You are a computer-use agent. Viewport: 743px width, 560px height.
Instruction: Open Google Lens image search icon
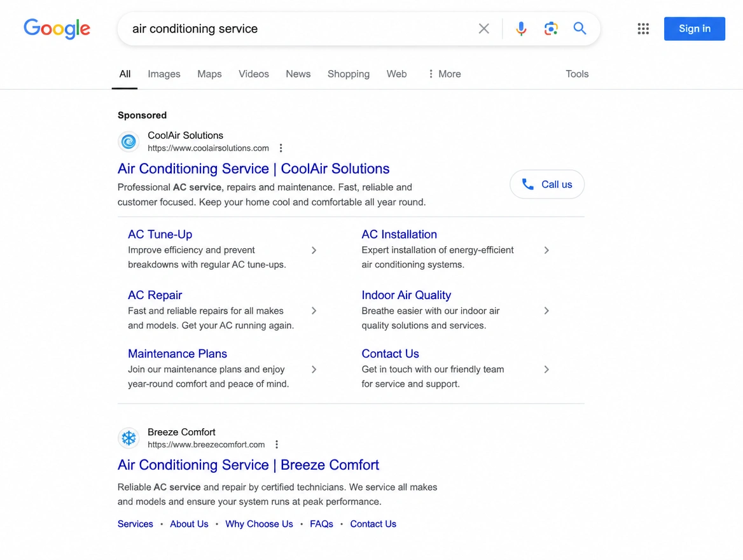pyautogui.click(x=551, y=29)
